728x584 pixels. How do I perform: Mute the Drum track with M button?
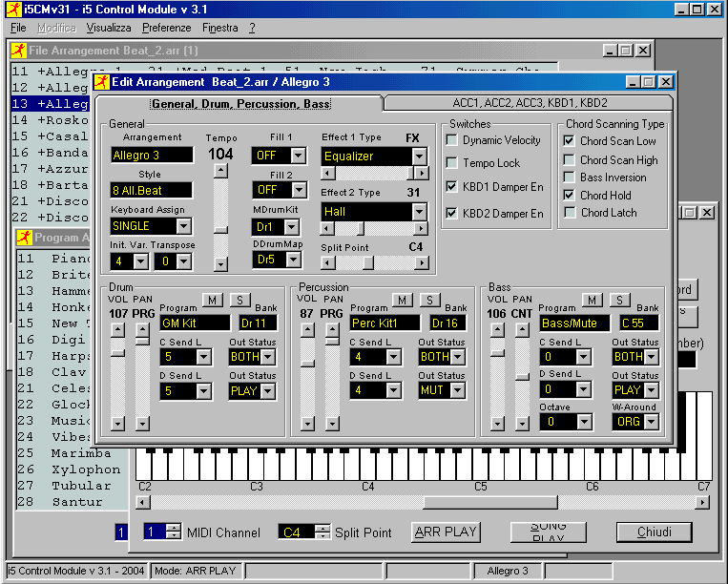[212, 301]
